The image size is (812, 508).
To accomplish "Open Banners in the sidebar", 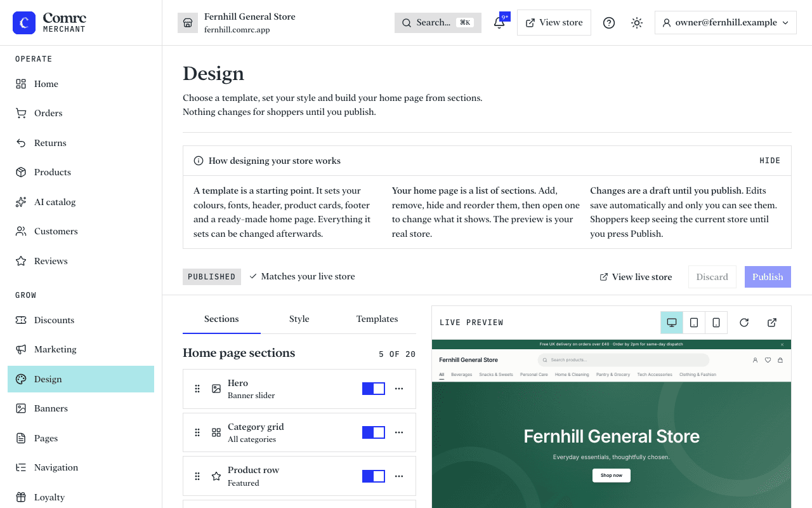I will (x=81, y=408).
